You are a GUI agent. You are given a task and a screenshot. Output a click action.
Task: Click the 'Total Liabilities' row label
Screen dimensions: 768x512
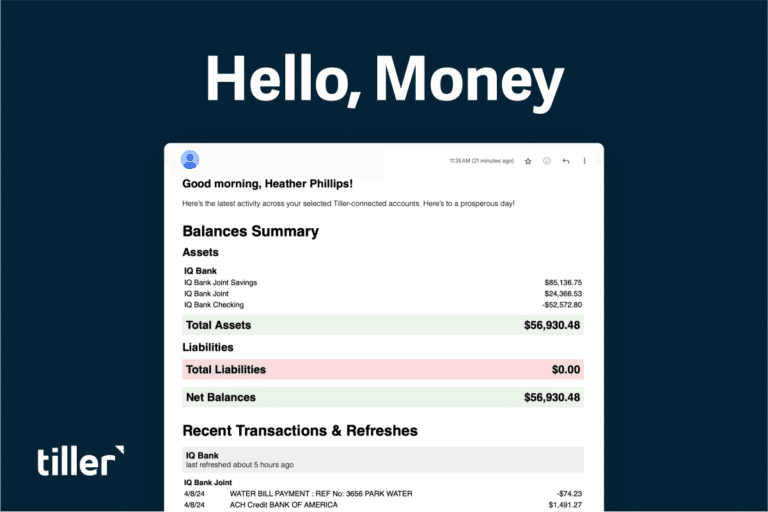pyautogui.click(x=226, y=369)
